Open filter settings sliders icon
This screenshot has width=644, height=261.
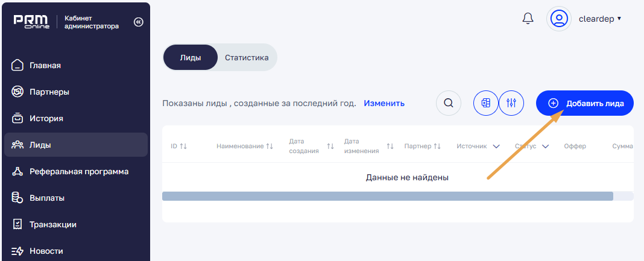pyautogui.click(x=511, y=103)
